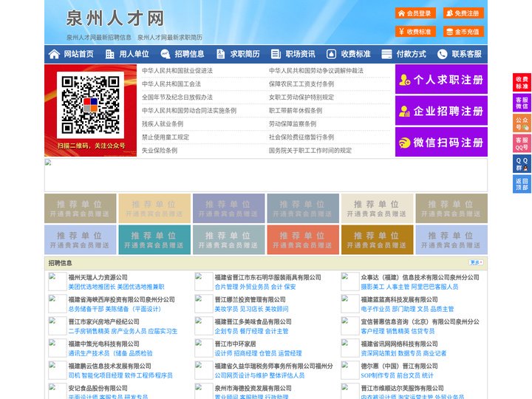Open the 餐厅经理 job link
Screen dimensions: 532x399
pyautogui.click(x=251, y=331)
